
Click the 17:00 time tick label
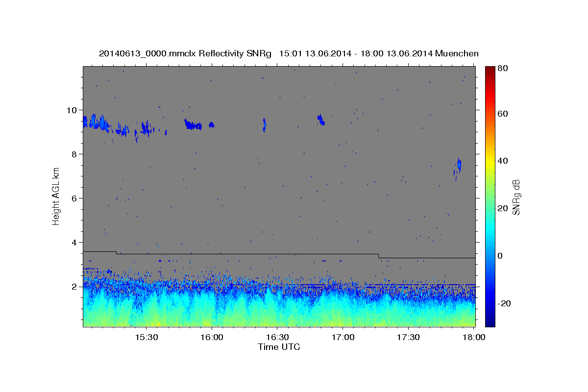(x=343, y=338)
